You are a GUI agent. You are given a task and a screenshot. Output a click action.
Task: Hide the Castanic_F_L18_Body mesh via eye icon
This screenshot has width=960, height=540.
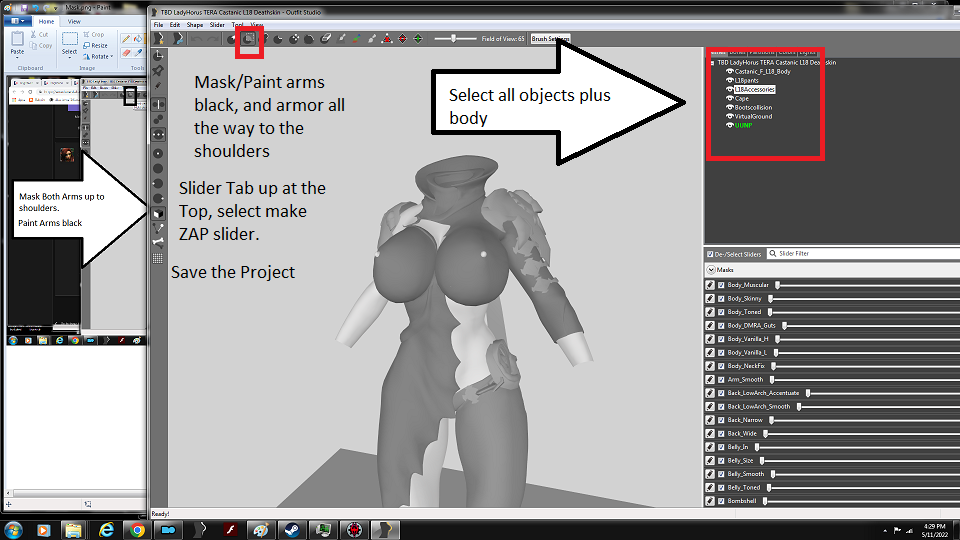tap(729, 71)
